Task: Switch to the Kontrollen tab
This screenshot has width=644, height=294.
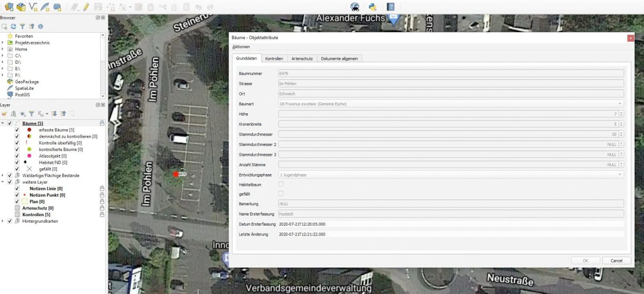Action: tap(274, 58)
